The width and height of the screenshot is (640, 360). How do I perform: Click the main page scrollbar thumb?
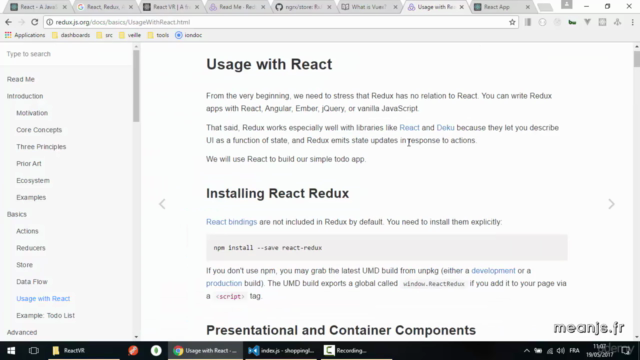click(637, 59)
